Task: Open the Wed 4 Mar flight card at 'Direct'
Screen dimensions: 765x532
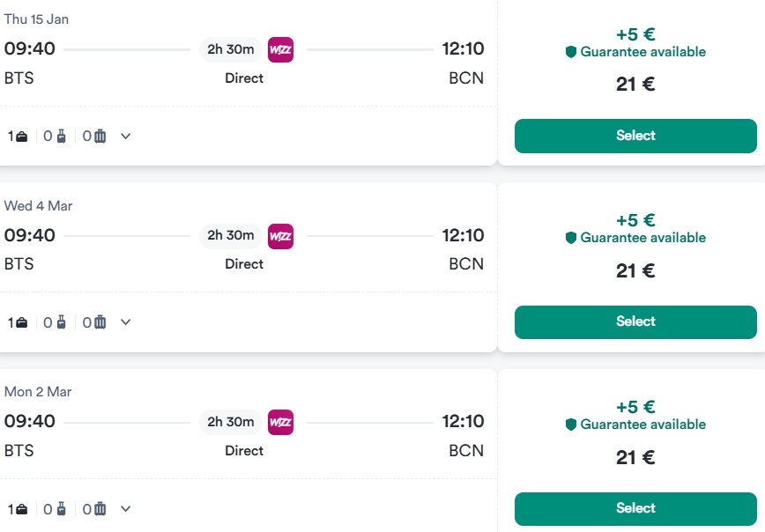Action: pyautogui.click(x=244, y=264)
